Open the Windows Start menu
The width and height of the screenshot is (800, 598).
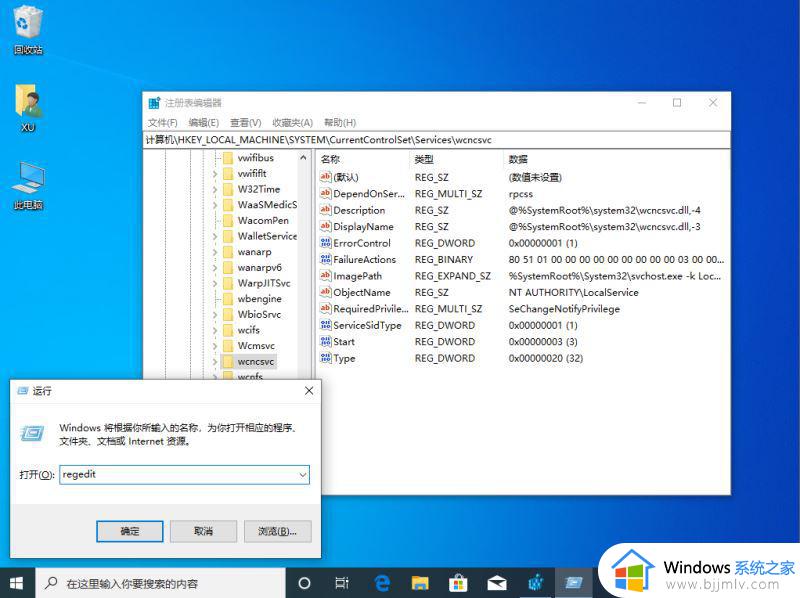pos(17,583)
